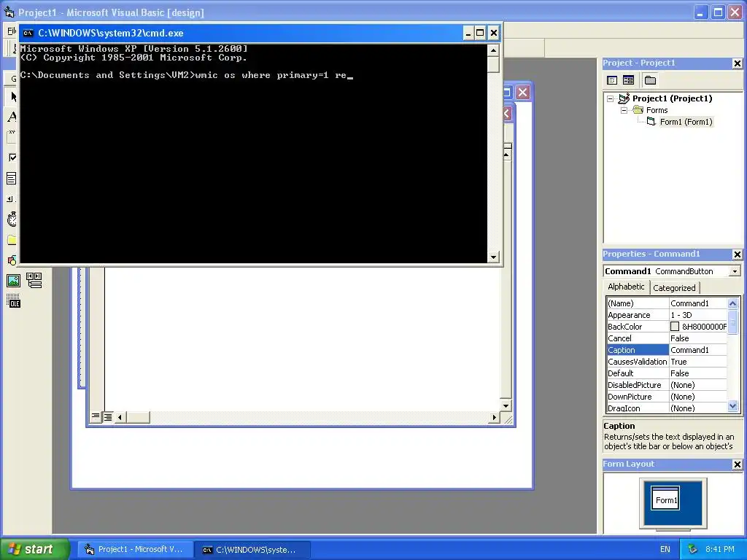This screenshot has height=560, width=747.
Task: Select the Shape control tool
Action: pos(12,260)
